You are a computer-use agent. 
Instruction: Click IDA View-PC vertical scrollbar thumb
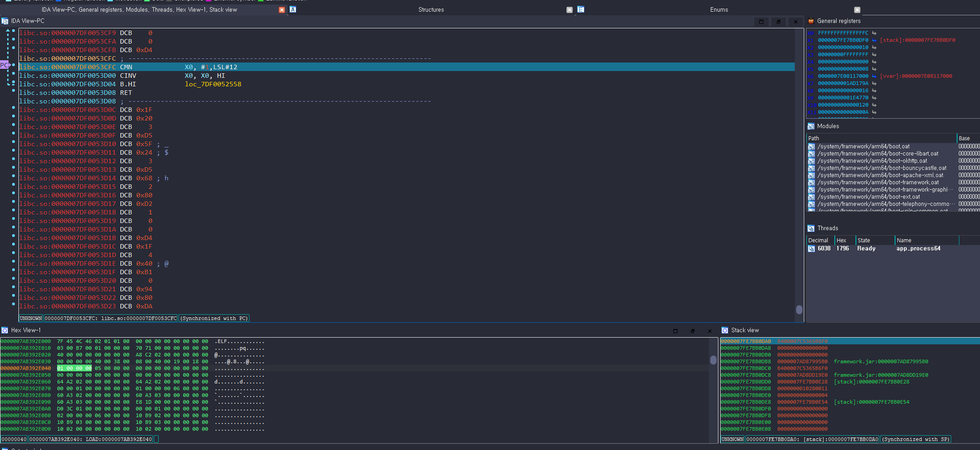799,310
